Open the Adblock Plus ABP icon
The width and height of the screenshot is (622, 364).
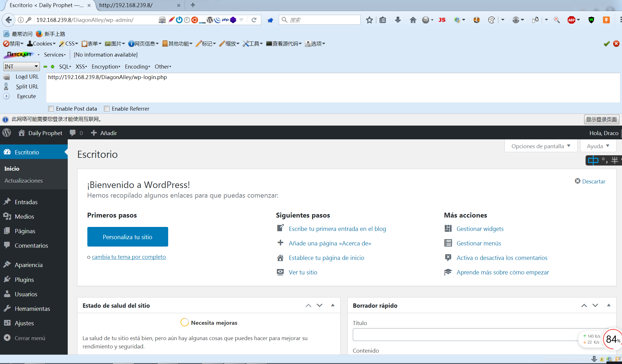[571, 20]
